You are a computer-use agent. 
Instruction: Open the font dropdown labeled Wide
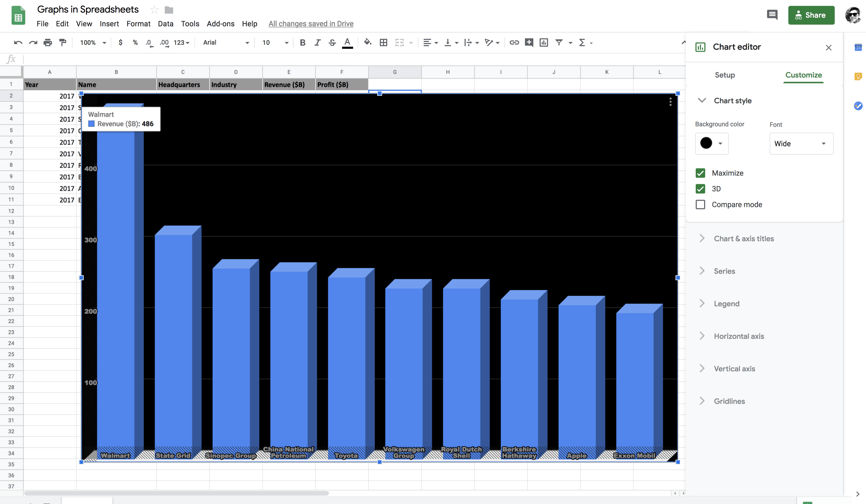click(801, 143)
